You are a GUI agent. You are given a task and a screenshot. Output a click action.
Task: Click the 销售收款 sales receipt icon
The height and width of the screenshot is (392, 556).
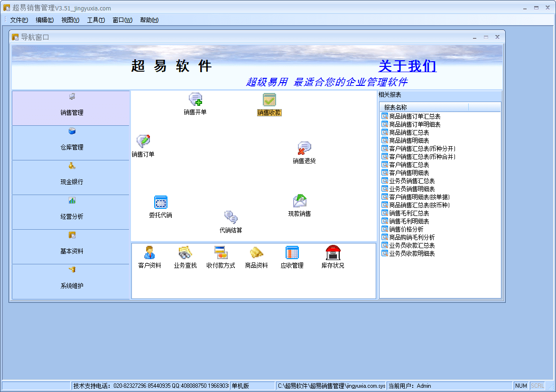269,100
